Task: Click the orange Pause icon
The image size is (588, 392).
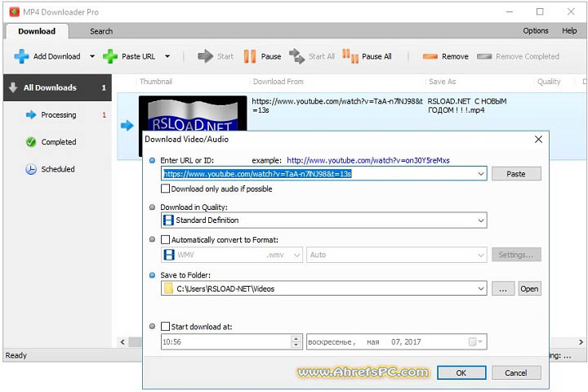Action: pyautogui.click(x=250, y=56)
